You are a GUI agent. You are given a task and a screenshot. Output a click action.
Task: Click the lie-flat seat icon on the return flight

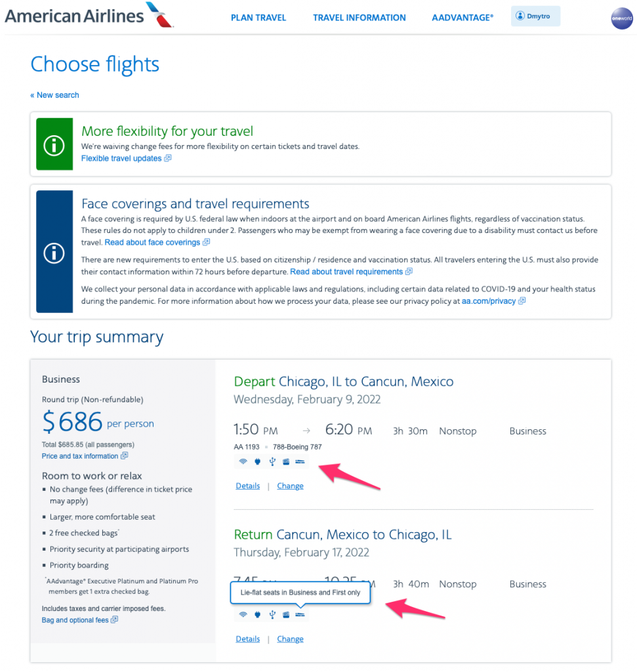300,614
